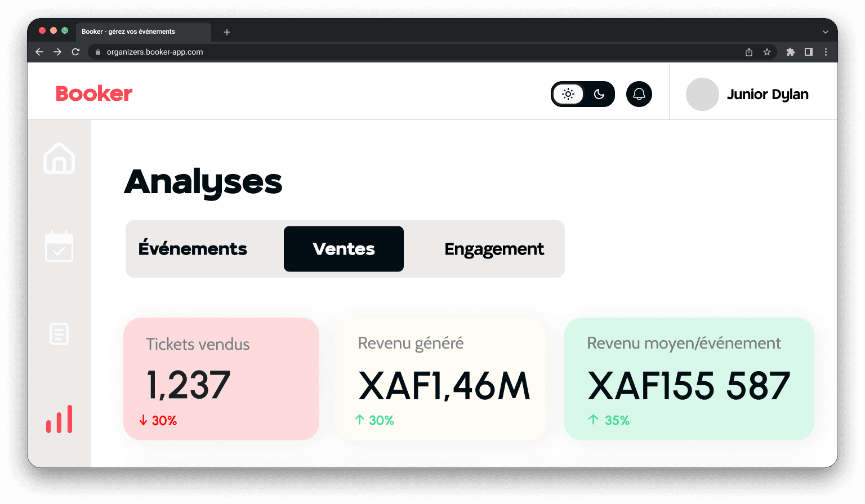
Task: Switch to light mode sun icon
Action: pyautogui.click(x=568, y=94)
